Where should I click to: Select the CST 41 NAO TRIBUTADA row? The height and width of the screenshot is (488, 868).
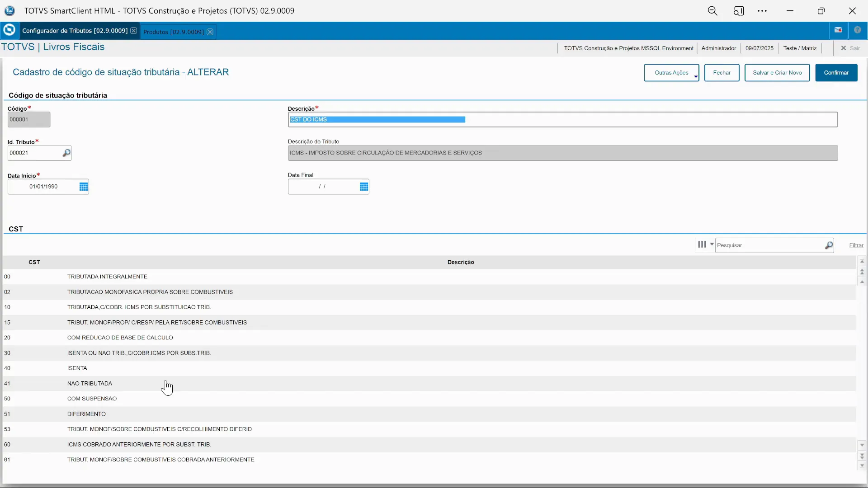tap(90, 384)
